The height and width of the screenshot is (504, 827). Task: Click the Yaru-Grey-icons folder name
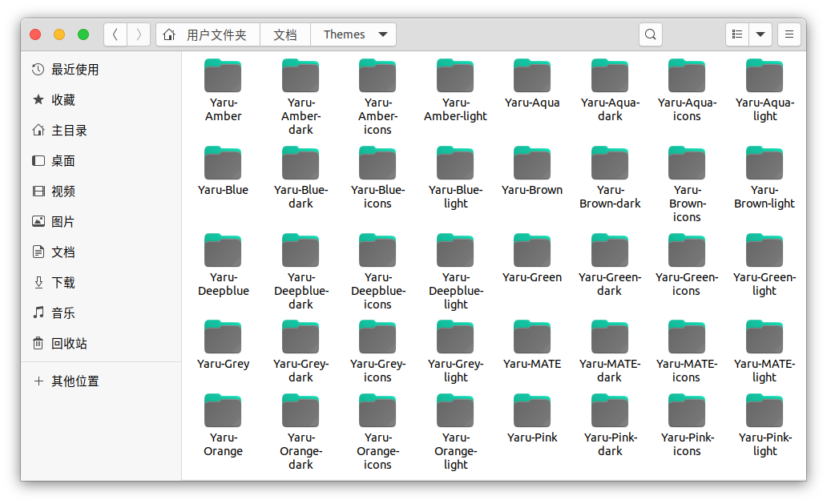point(377,371)
